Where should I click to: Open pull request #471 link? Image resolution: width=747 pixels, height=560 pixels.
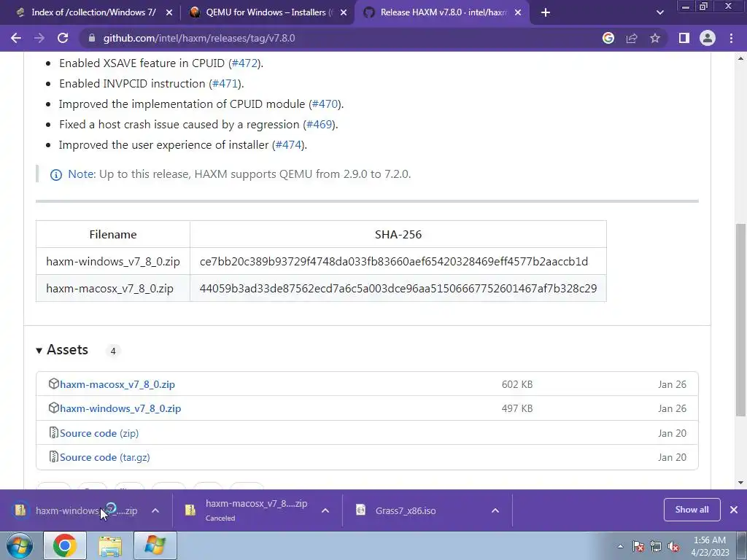pyautogui.click(x=225, y=83)
